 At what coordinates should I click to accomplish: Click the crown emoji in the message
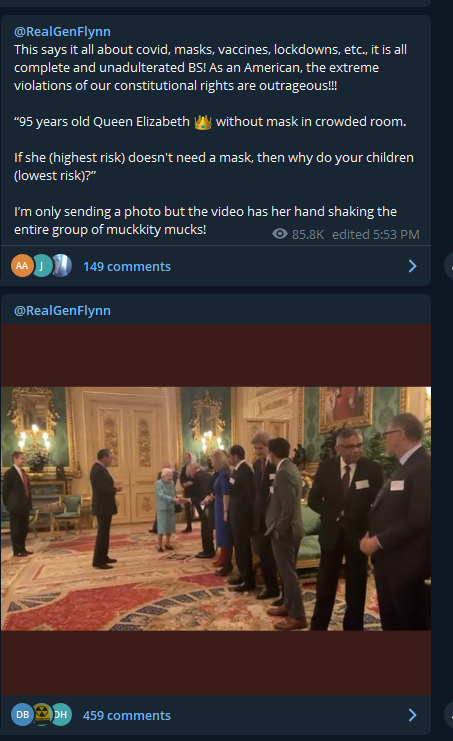coord(203,122)
